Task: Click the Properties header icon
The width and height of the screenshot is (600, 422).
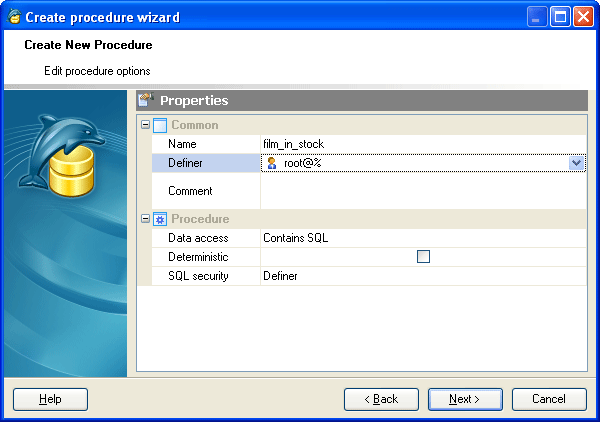Action: click(146, 100)
